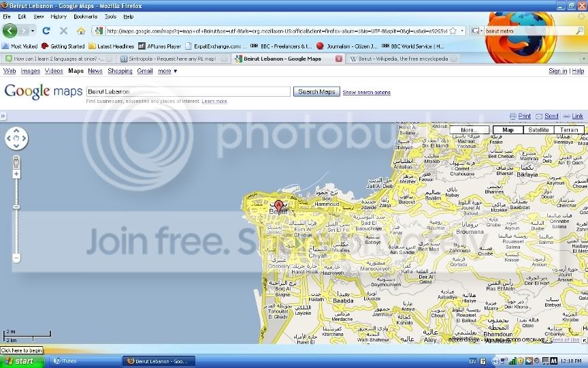Open the News link
Image resolution: width=588 pixels, height=368 pixels.
click(x=95, y=71)
